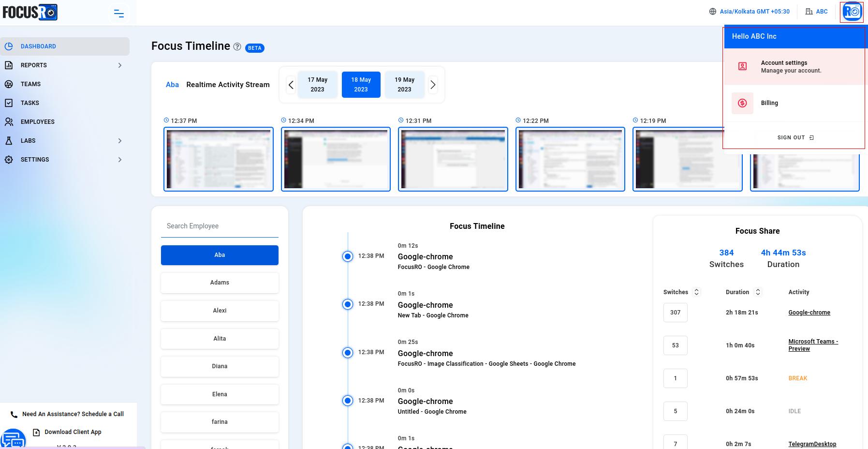This screenshot has height=449, width=868.
Task: Click the phone icon for assistance
Action: (x=14, y=415)
